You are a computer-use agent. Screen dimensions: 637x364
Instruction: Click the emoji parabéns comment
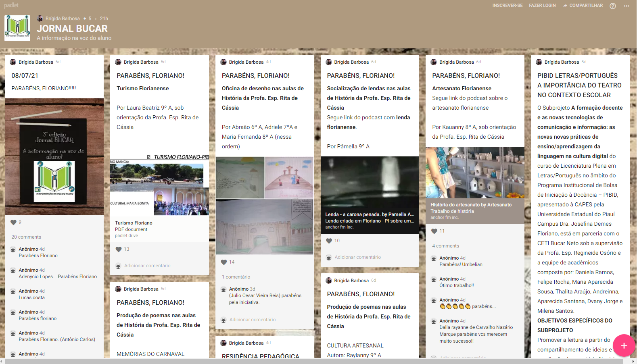pyautogui.click(x=468, y=306)
